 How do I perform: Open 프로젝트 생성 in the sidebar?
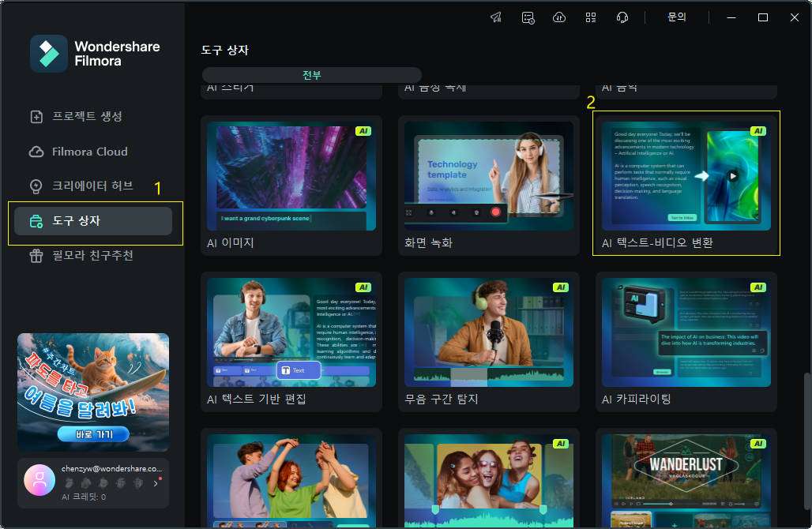point(87,116)
